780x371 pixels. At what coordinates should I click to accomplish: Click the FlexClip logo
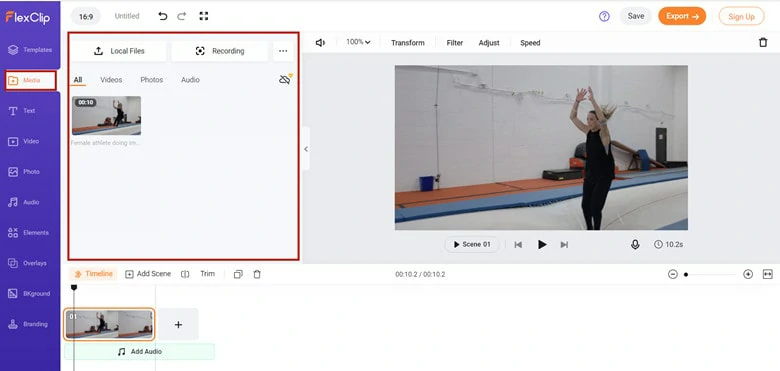tap(27, 17)
